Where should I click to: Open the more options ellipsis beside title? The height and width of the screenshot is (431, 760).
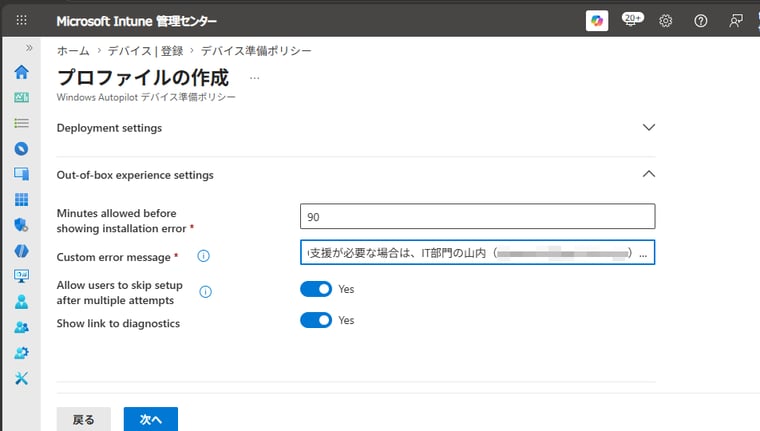254,78
